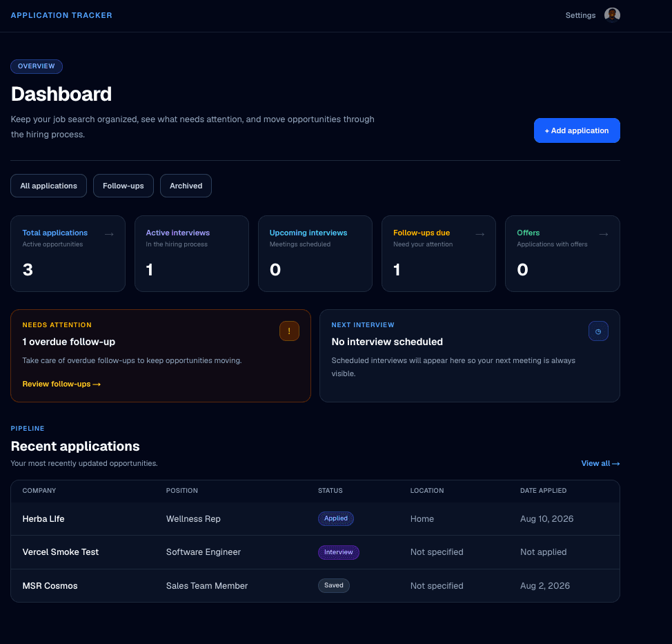
Task: Click the Needs Attention warning icon
Action: click(289, 331)
